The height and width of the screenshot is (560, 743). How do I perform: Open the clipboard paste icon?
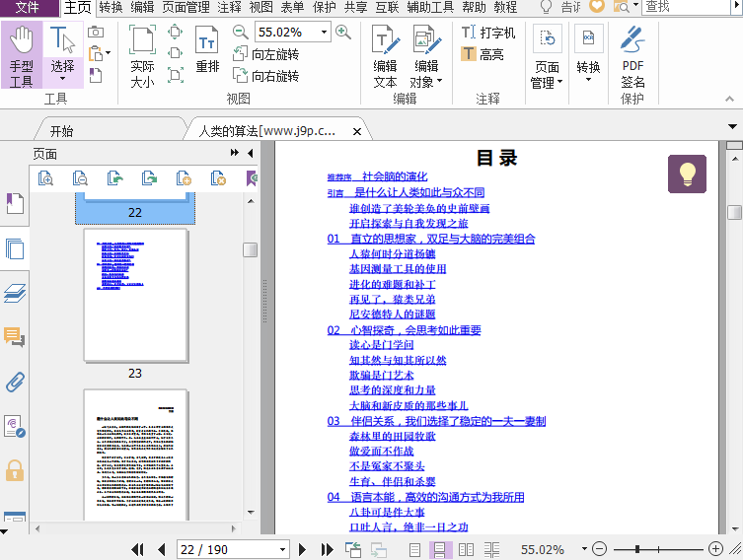pos(96,53)
